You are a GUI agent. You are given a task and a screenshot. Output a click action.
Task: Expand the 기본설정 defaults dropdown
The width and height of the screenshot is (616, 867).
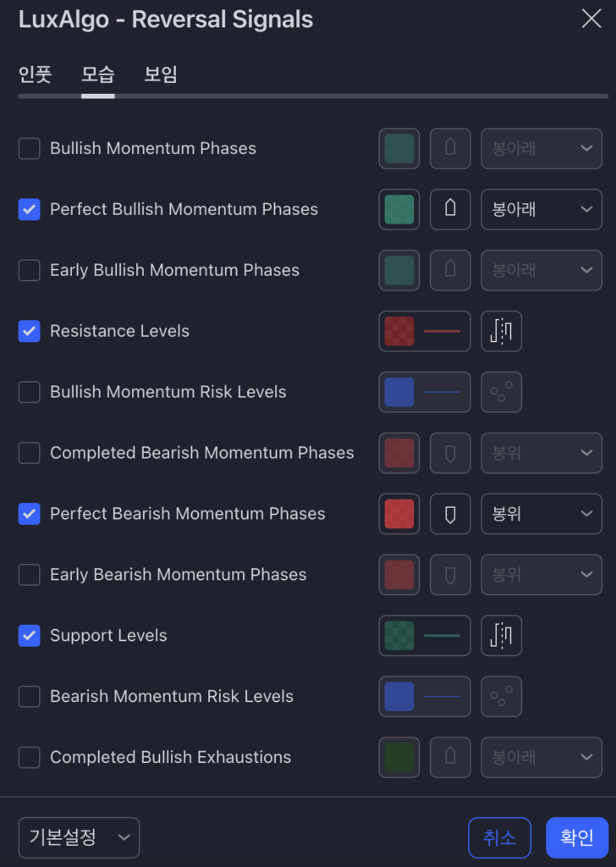coord(79,838)
